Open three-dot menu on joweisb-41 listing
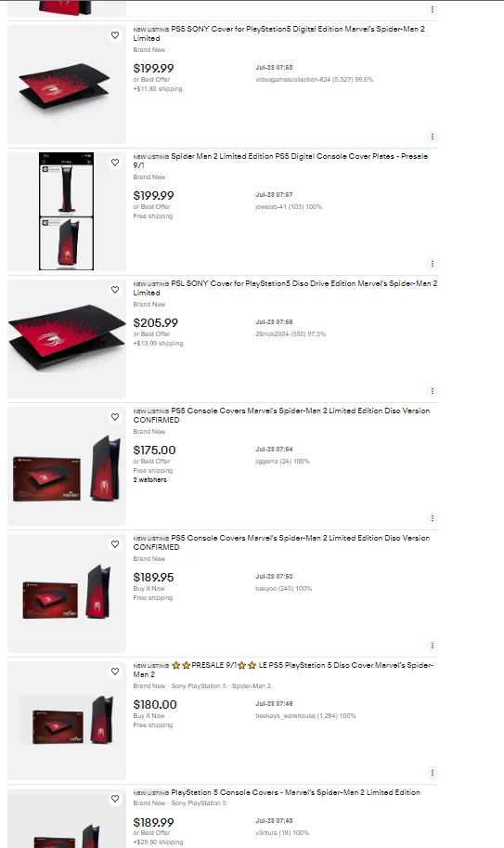This screenshot has height=848, width=504. coord(433,264)
